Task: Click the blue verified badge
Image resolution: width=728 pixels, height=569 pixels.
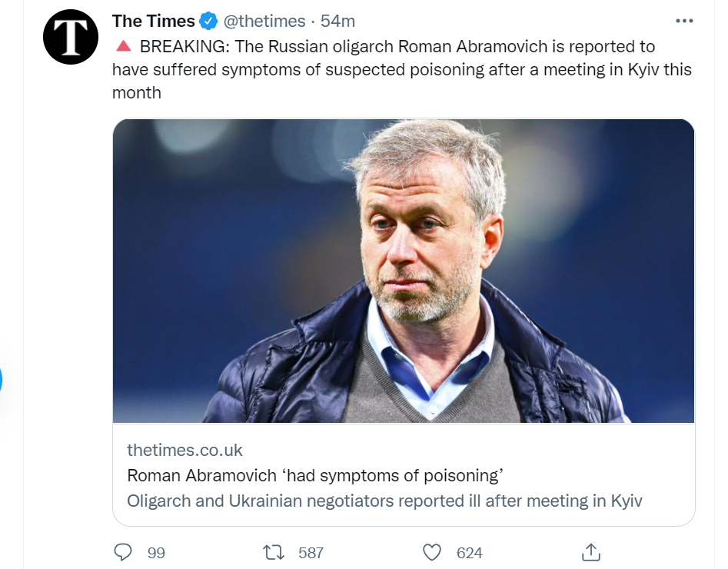Action: pyautogui.click(x=208, y=21)
